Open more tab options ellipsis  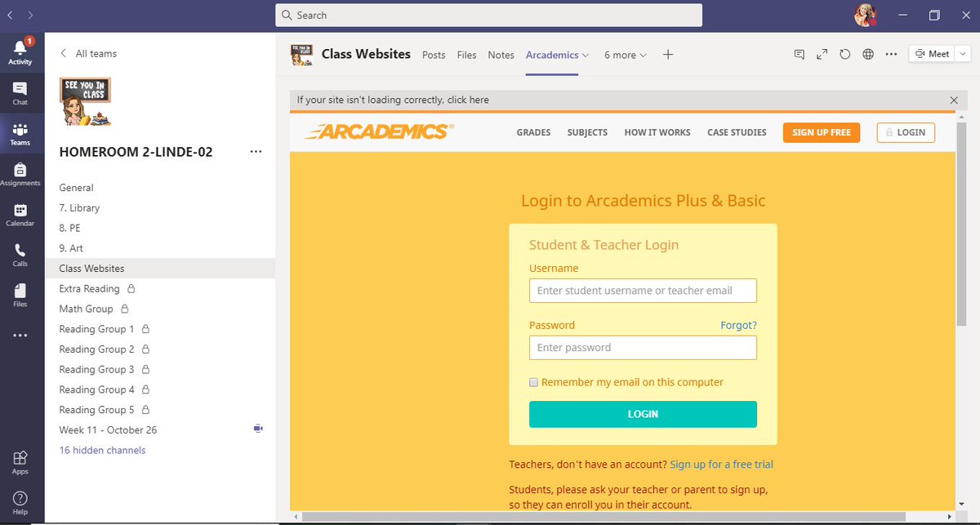[891, 54]
